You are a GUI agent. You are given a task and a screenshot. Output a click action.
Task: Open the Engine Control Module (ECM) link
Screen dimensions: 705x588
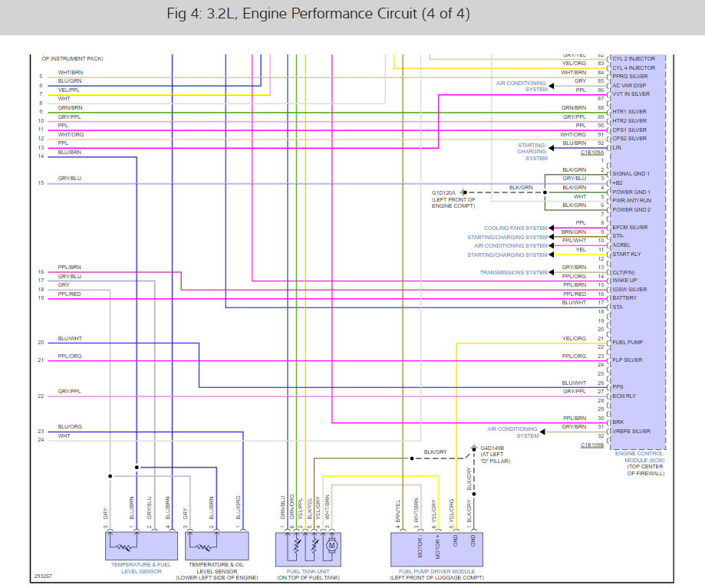point(639,457)
